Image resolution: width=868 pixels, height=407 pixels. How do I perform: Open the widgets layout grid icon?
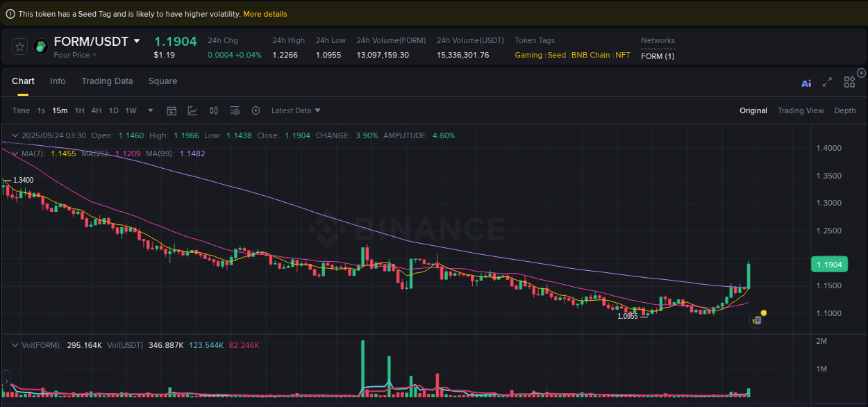[x=849, y=82]
